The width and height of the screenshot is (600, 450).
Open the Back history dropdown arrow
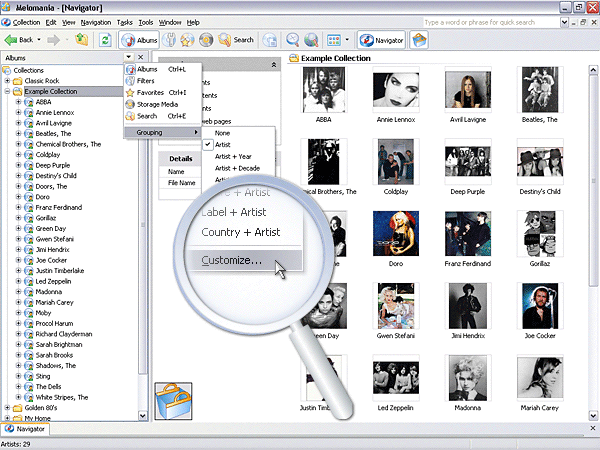pyautogui.click(x=39, y=40)
